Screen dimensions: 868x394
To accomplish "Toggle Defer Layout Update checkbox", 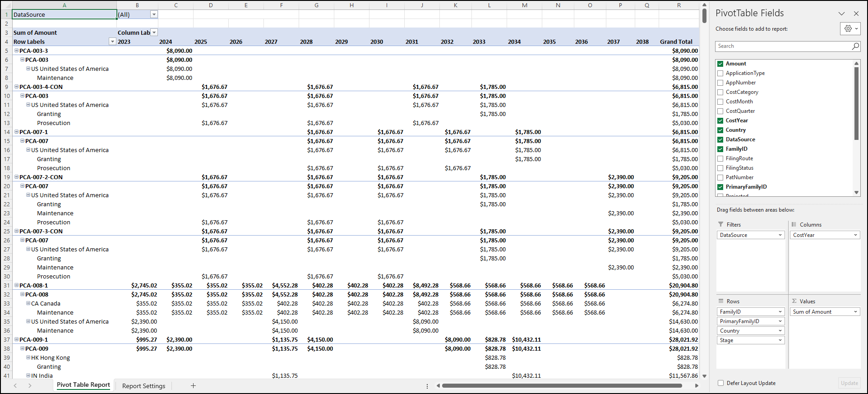I will 720,383.
